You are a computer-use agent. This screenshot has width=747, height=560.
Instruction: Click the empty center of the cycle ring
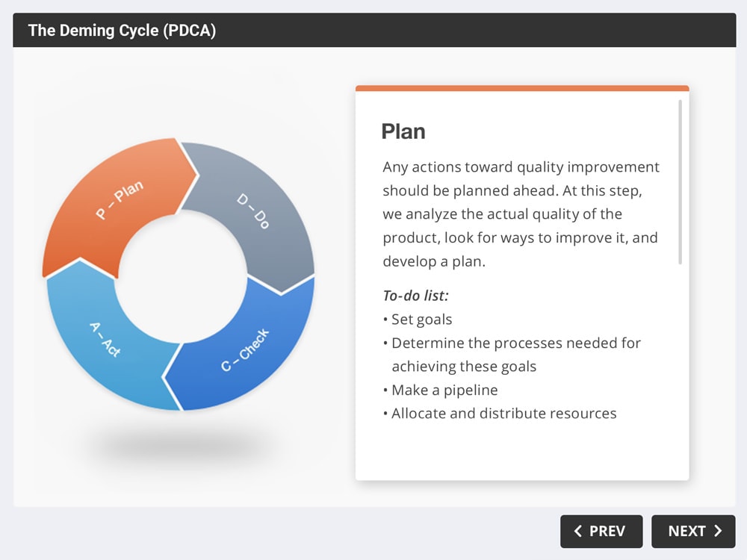pyautogui.click(x=181, y=277)
